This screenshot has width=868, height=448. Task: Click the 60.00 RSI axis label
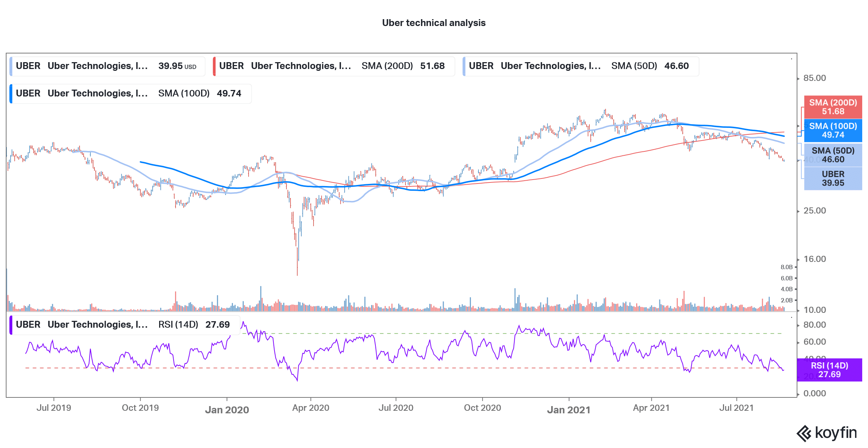pos(814,342)
